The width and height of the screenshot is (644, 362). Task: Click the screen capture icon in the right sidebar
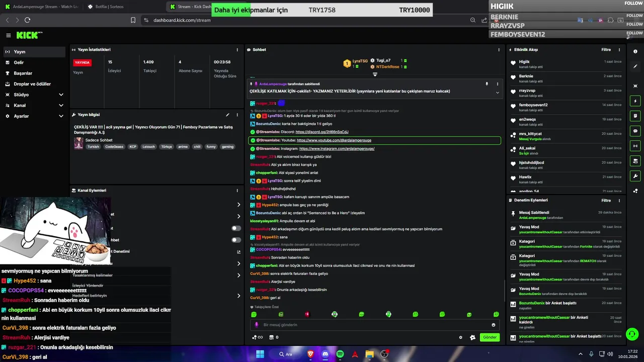pyautogui.click(x=635, y=86)
